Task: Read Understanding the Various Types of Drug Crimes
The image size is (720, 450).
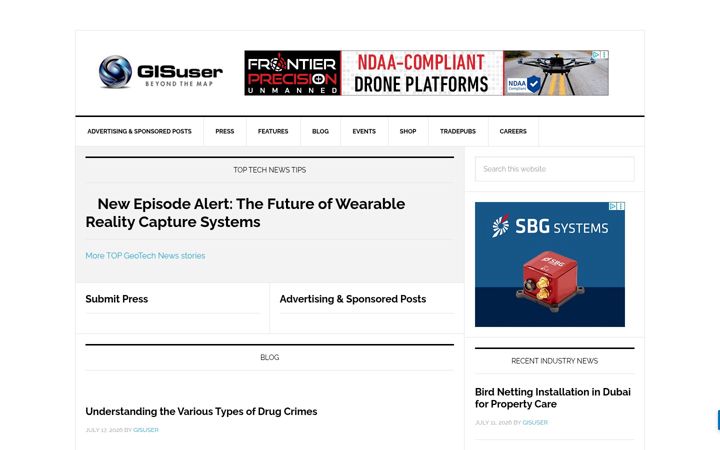Action: coord(201,411)
